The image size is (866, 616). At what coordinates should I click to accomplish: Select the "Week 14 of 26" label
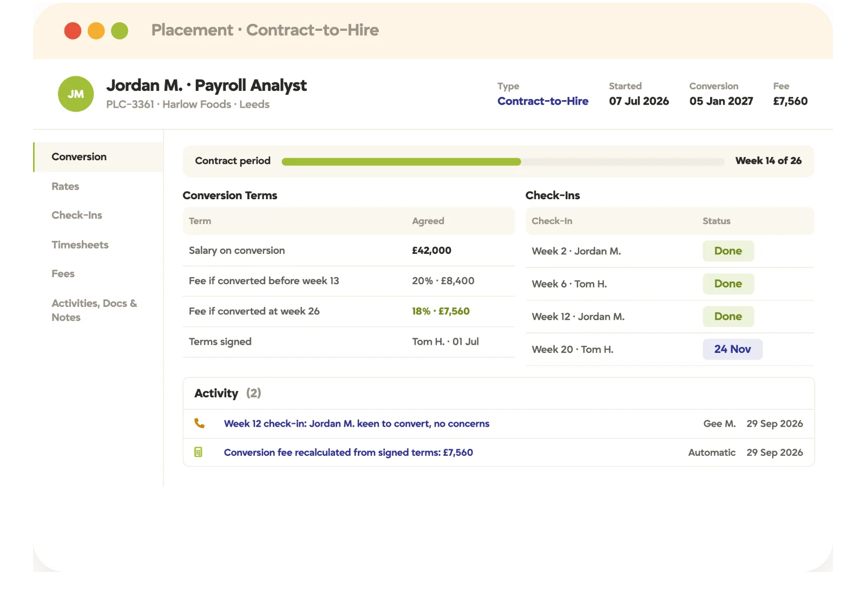click(x=768, y=161)
